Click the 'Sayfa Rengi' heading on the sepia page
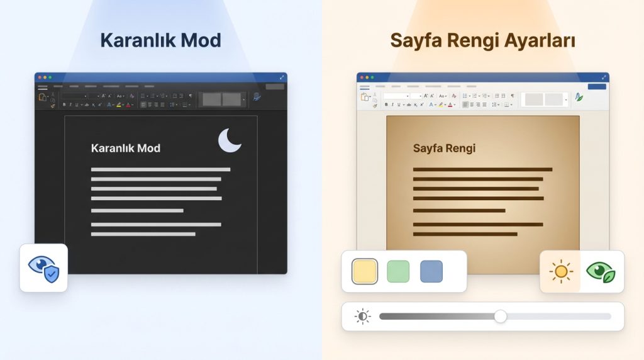This screenshot has height=360, width=644. pyautogui.click(x=444, y=149)
